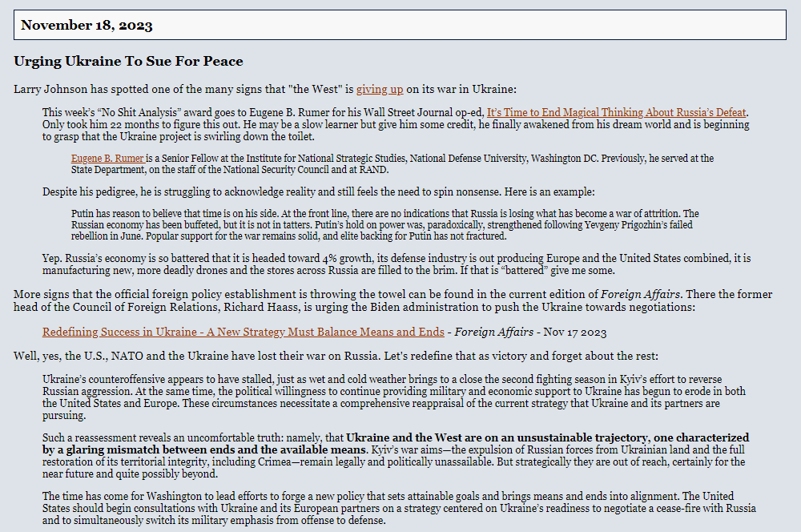Click the 'Urging Ukraine To Sue For Peace' headline
The height and width of the screenshot is (532, 801).
[128, 62]
